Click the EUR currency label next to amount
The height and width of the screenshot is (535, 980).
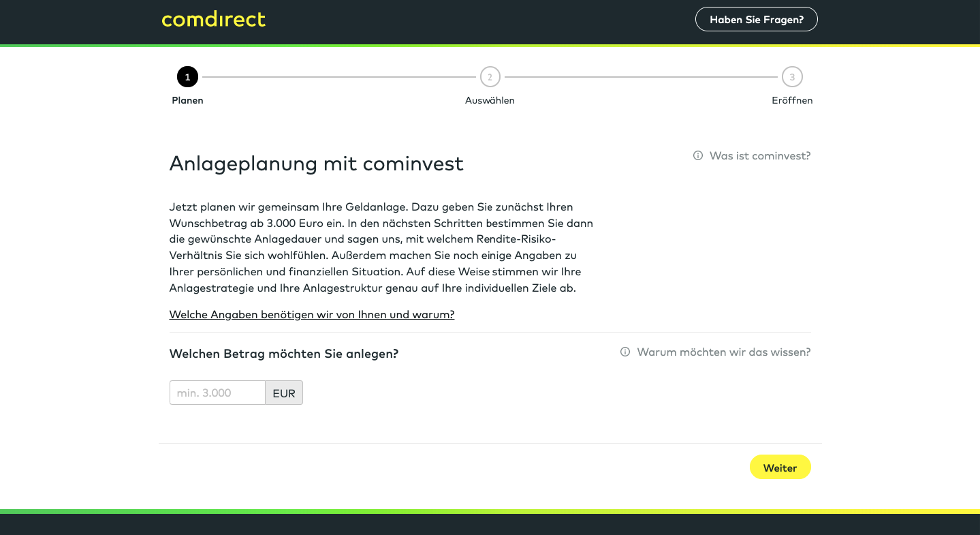pyautogui.click(x=284, y=393)
